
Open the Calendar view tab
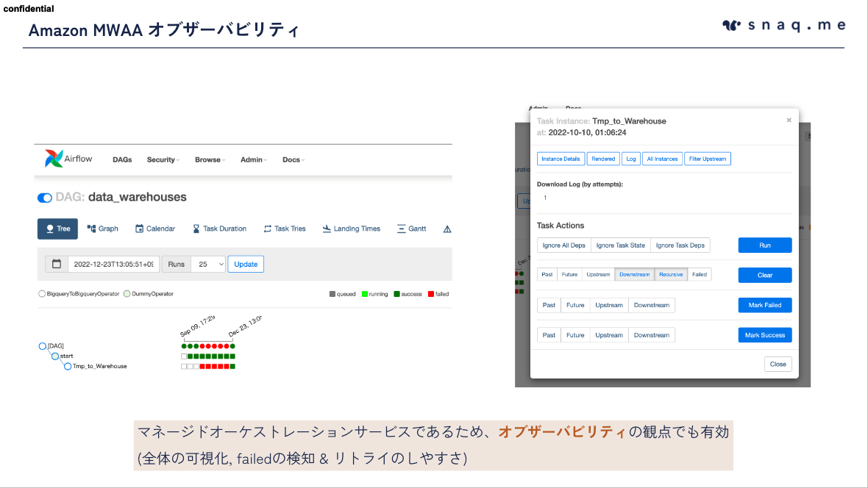pos(155,229)
